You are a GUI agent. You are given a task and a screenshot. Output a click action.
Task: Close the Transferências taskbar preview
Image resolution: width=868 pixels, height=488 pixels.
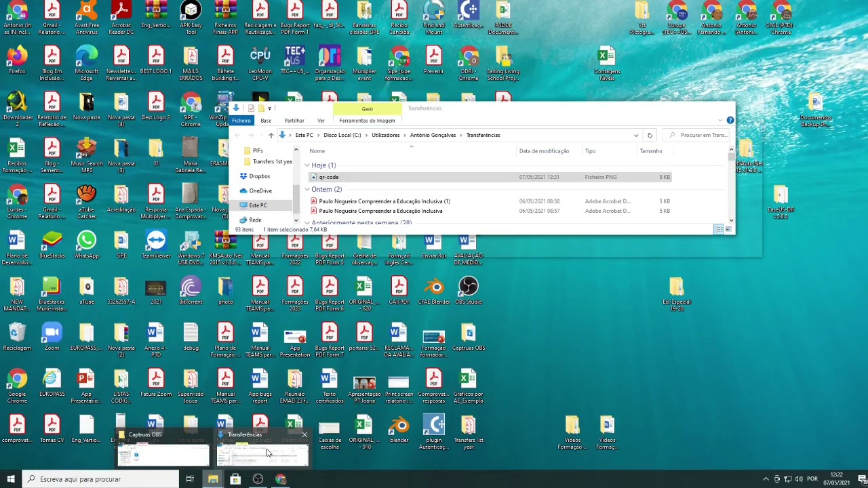coord(304,434)
